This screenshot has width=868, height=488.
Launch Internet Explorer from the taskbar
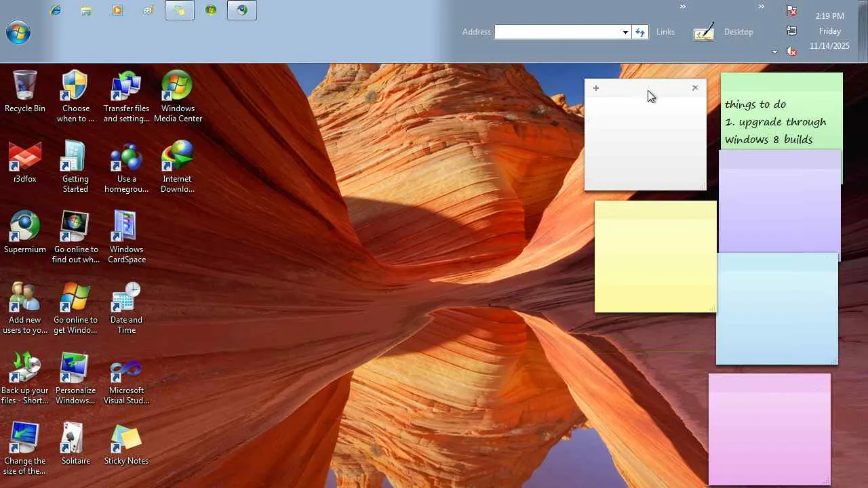click(56, 10)
